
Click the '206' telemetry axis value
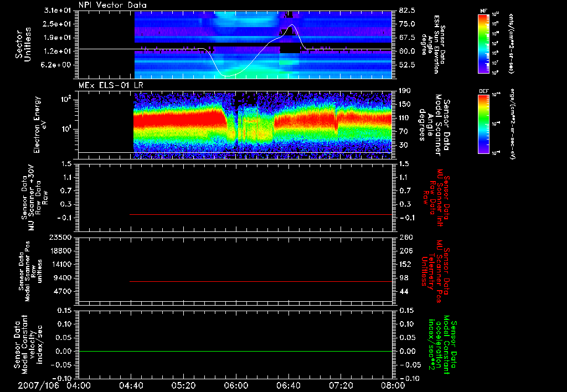[406, 251]
